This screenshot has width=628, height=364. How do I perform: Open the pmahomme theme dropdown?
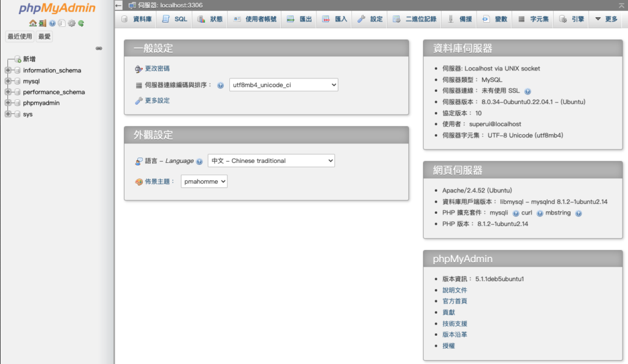pos(204,181)
